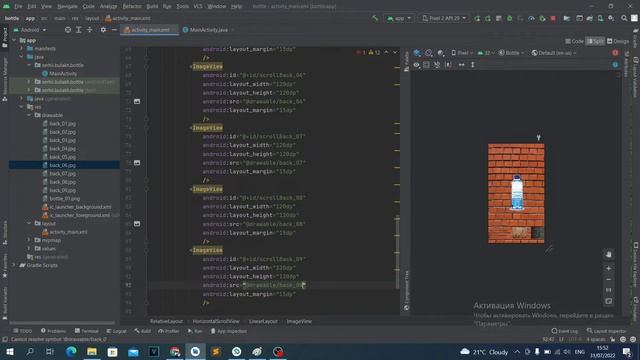
Task: Select bottle_01.png in drawable folder
Action: pos(64,199)
